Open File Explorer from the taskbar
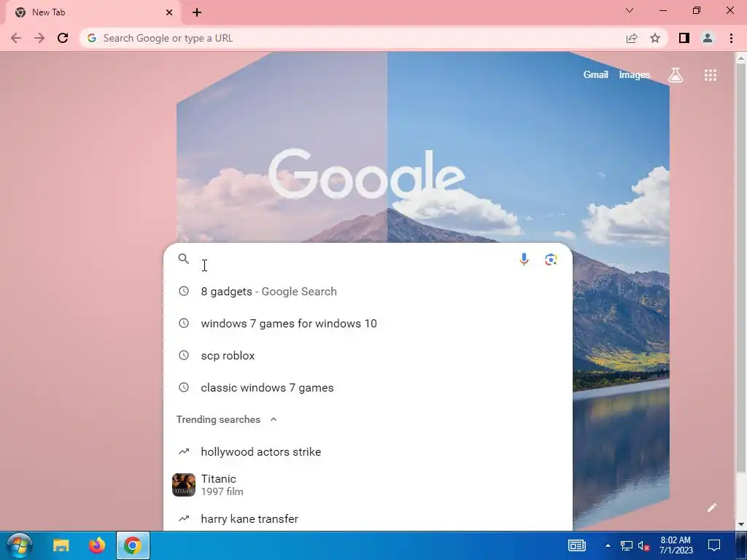The width and height of the screenshot is (747, 560). (x=61, y=545)
